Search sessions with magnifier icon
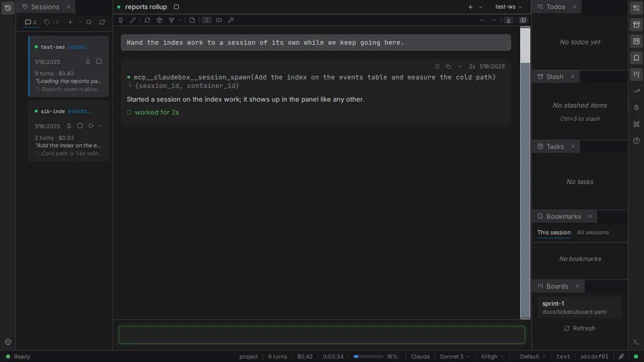 pyautogui.click(x=89, y=22)
